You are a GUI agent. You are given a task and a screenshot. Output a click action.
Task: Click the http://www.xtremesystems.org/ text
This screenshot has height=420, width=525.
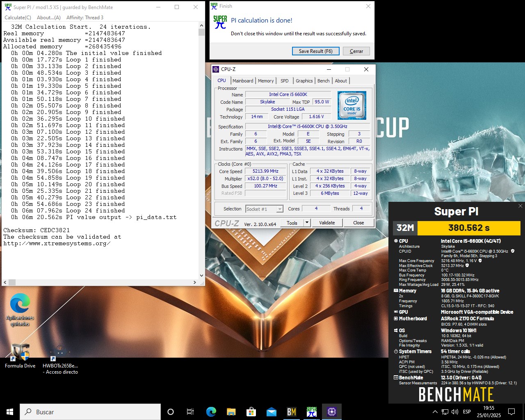coord(57,243)
